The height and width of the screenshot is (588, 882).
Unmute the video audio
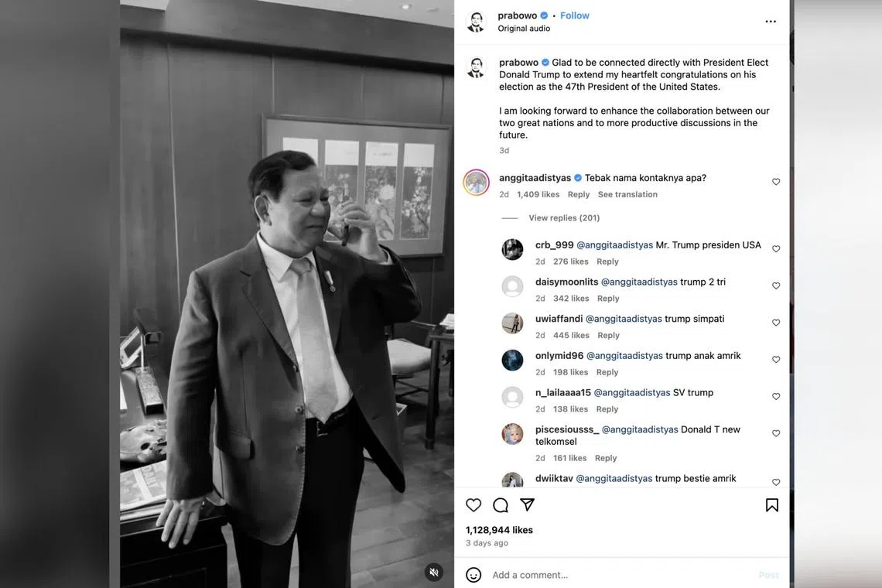435,572
